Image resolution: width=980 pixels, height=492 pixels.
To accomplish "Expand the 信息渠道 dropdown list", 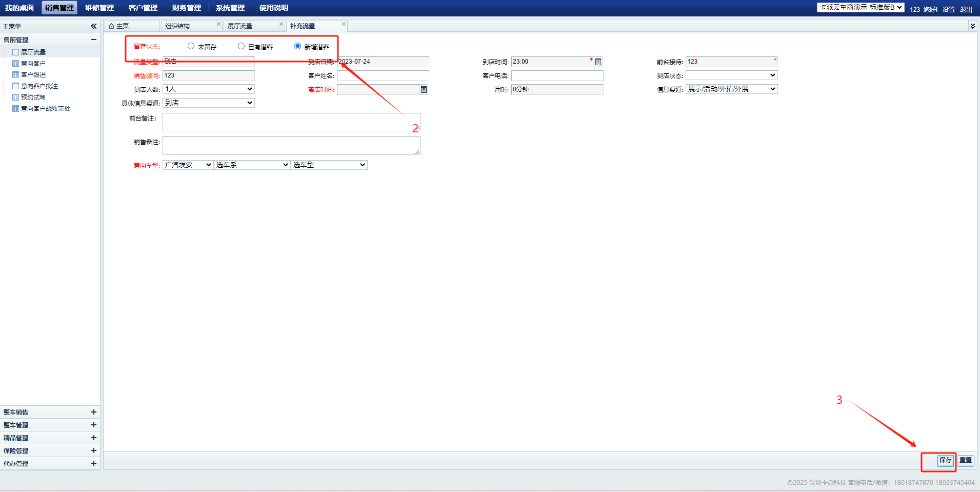I will coord(731,89).
